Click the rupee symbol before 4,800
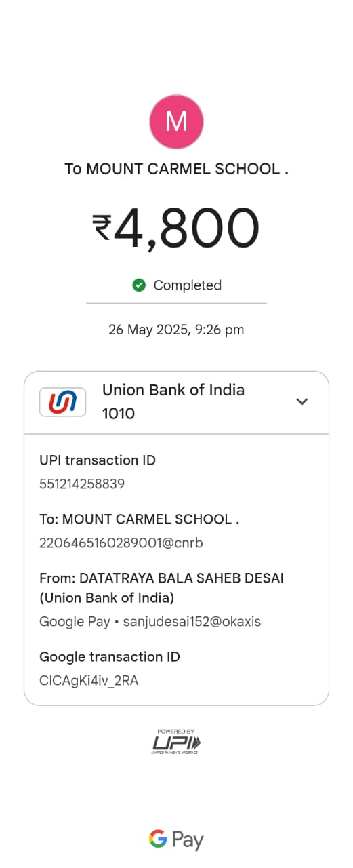Image resolution: width=353 pixels, height=868 pixels. coord(102,227)
